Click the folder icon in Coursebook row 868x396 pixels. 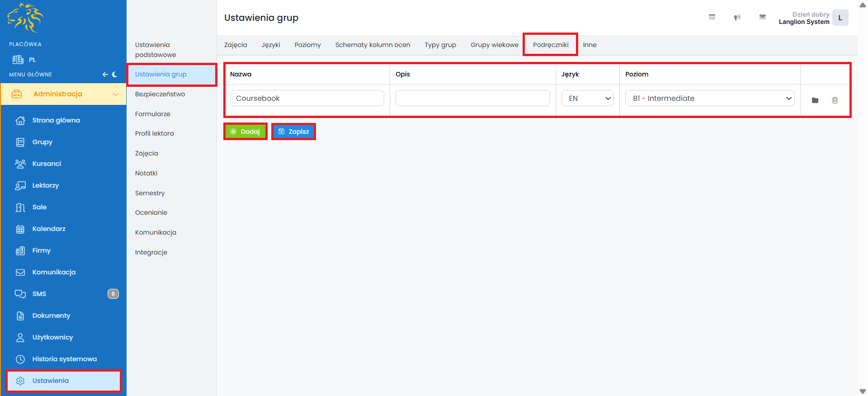pos(815,100)
